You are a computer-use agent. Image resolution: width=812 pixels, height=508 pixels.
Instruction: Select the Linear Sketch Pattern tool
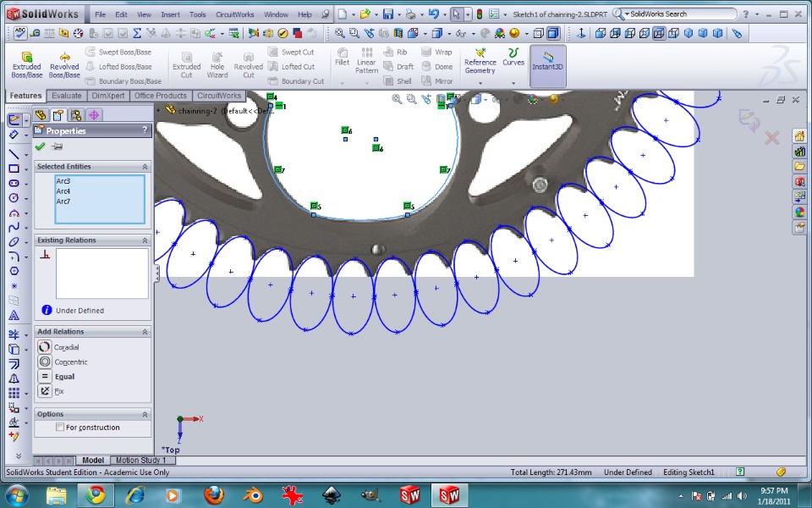click(14, 393)
